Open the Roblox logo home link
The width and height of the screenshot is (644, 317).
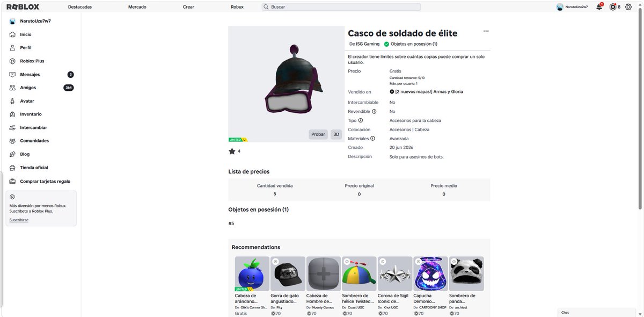[x=23, y=7]
